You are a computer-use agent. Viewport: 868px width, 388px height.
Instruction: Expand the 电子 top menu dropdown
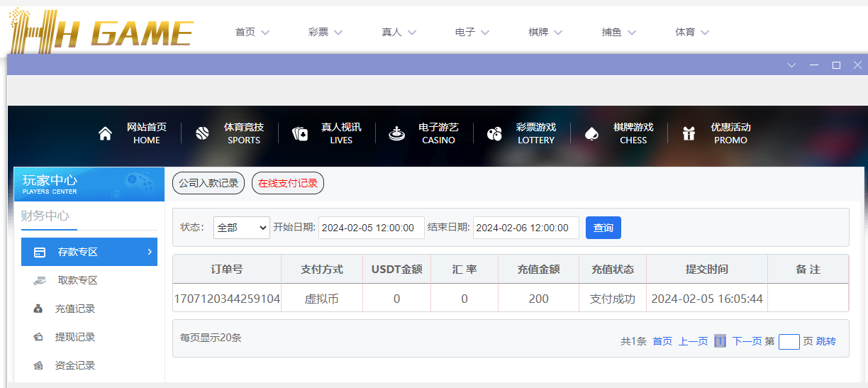tap(472, 32)
